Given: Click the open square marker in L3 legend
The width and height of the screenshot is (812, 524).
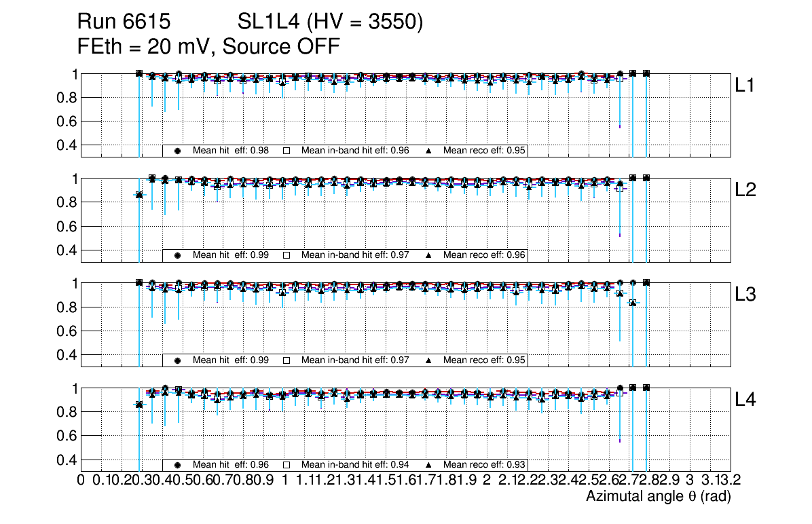Looking at the screenshot, I should pos(287,360).
